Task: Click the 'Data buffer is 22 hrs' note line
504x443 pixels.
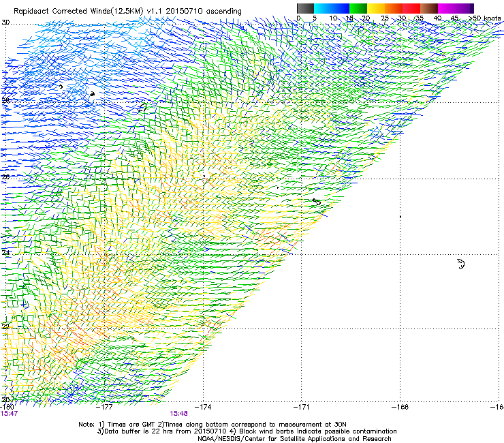Action: (247, 431)
